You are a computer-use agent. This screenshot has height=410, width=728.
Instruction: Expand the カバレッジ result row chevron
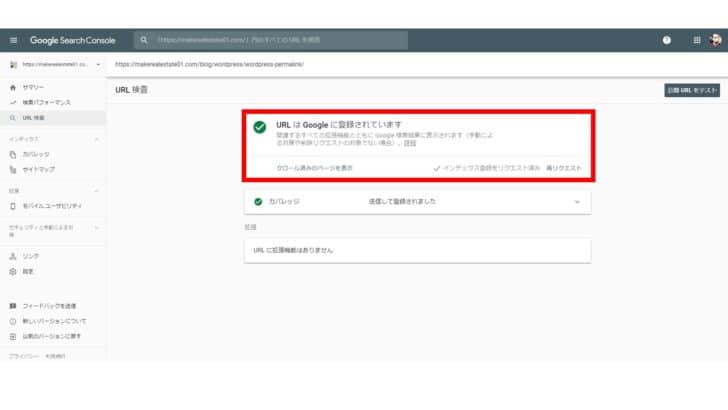tap(577, 202)
